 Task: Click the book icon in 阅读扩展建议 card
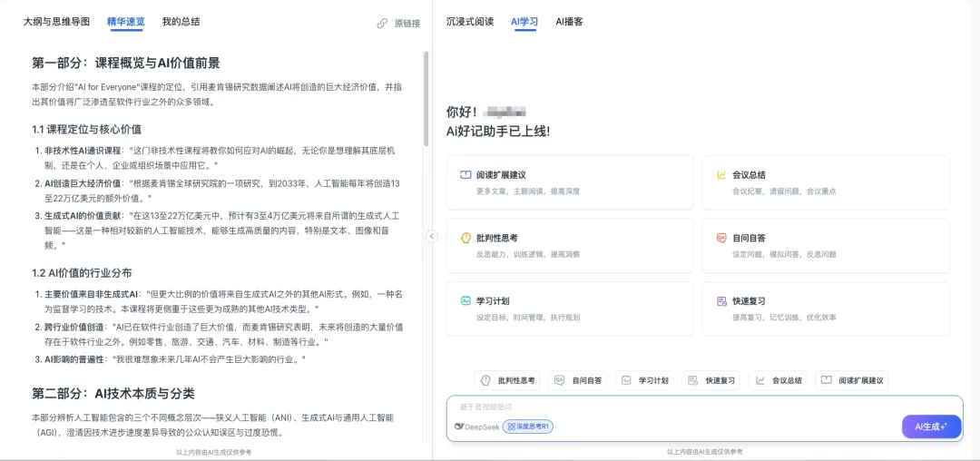465,175
